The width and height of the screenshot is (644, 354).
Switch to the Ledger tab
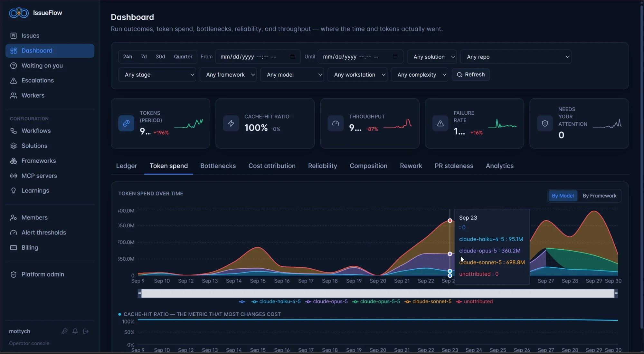point(127,166)
